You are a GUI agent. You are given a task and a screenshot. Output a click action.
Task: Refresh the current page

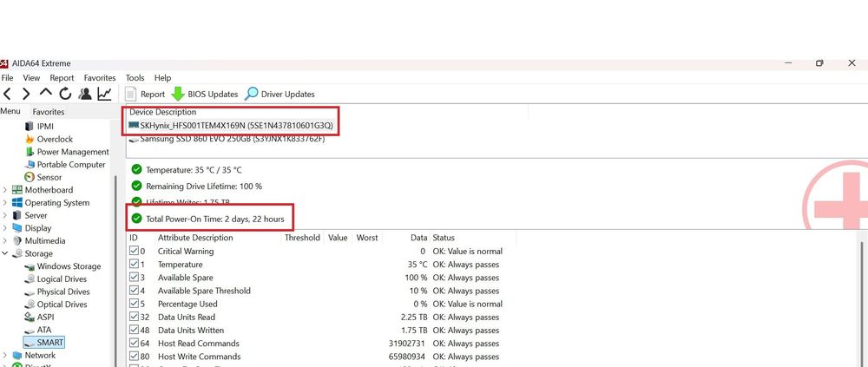65,94
